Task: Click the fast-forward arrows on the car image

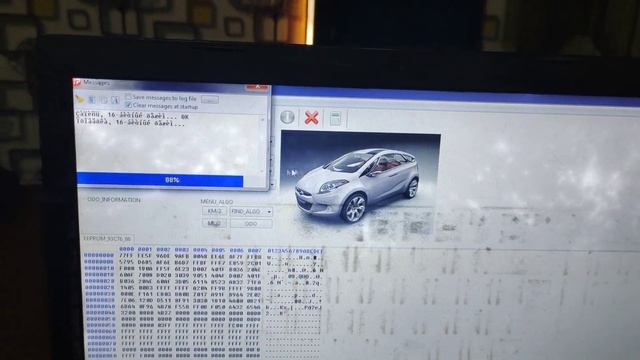Action: tap(292, 173)
